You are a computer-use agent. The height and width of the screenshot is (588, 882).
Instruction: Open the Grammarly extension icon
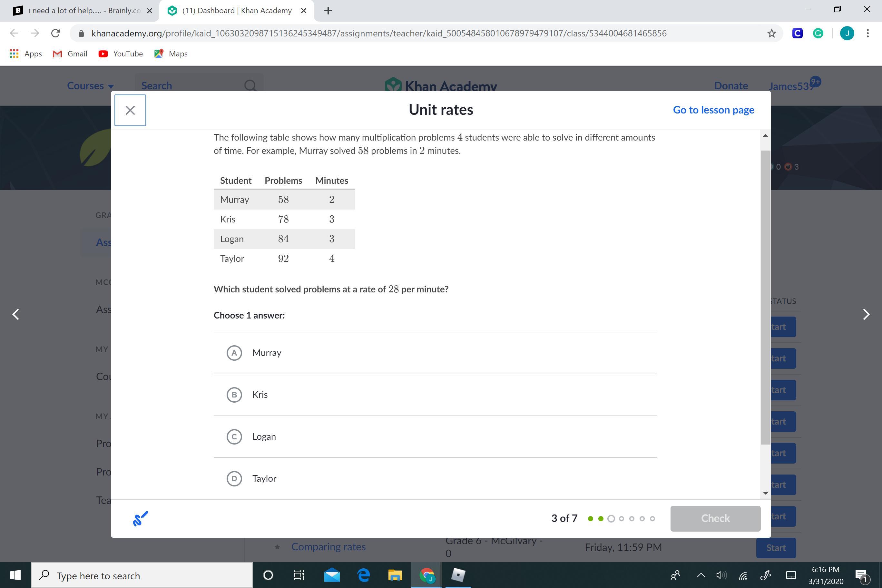pos(818,34)
